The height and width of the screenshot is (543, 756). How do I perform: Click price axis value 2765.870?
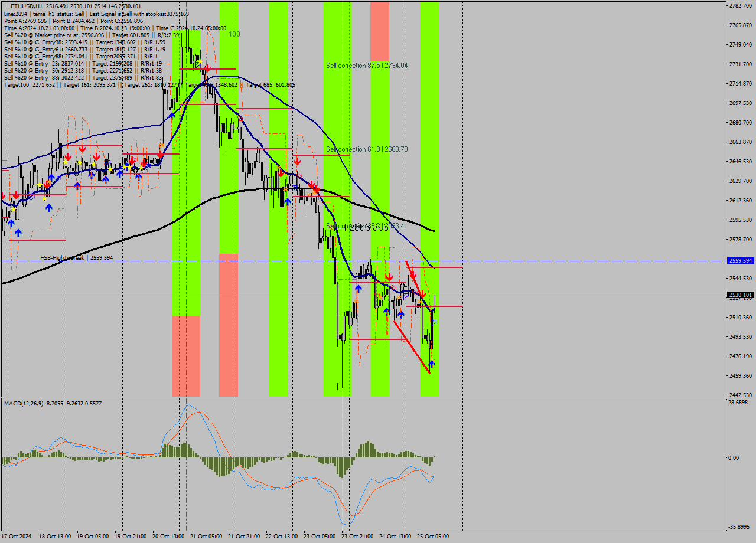click(x=741, y=25)
